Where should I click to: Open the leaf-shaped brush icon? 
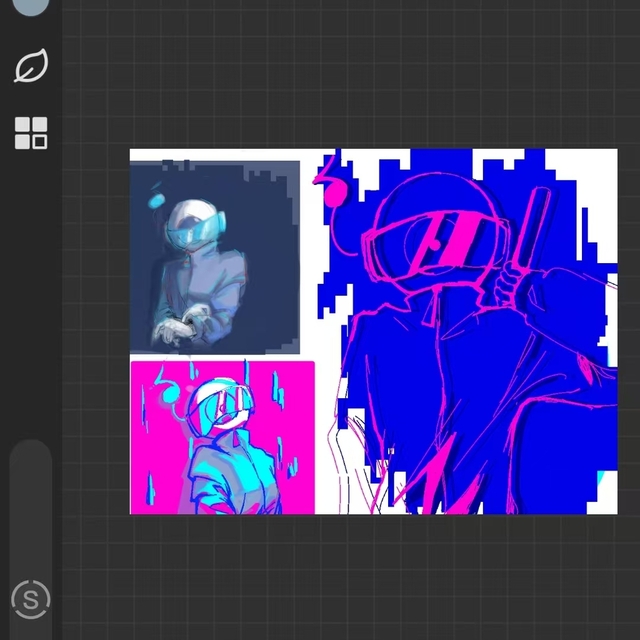tap(31, 67)
